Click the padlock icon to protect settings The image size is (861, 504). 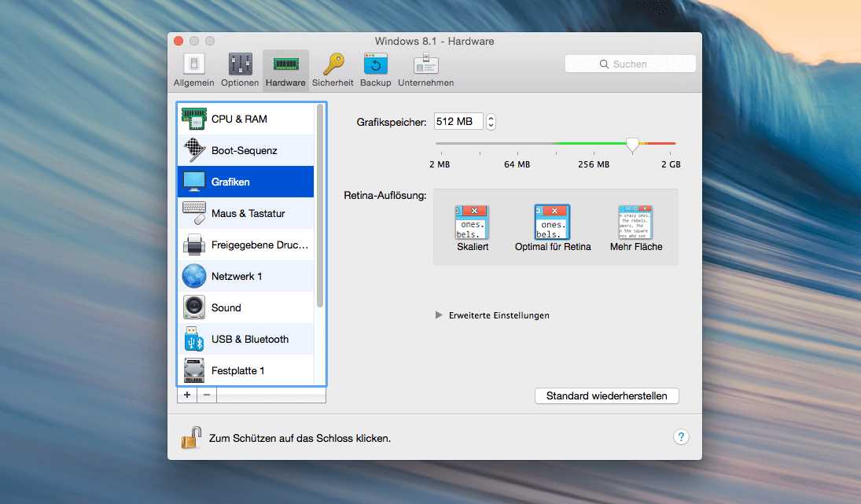point(192,438)
